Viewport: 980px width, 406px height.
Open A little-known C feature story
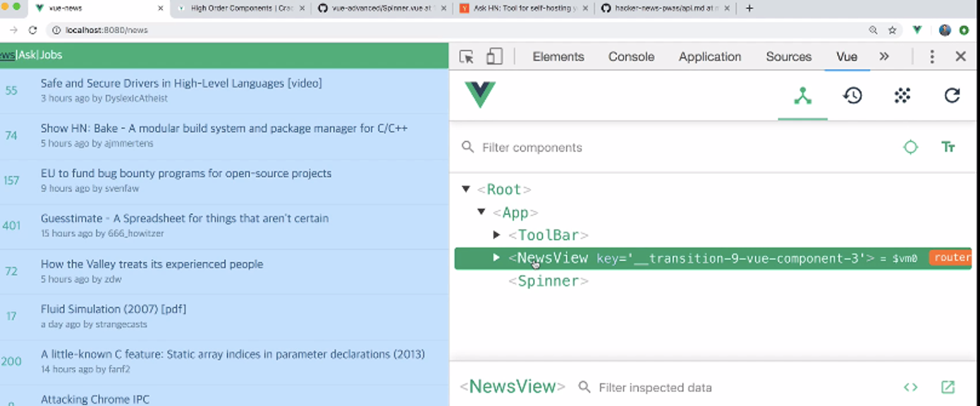coord(233,354)
